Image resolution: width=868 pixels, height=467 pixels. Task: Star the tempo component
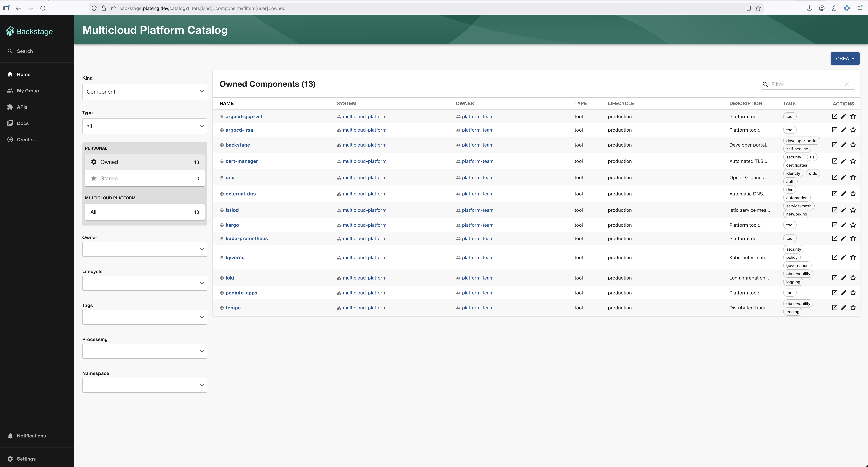[853, 307]
